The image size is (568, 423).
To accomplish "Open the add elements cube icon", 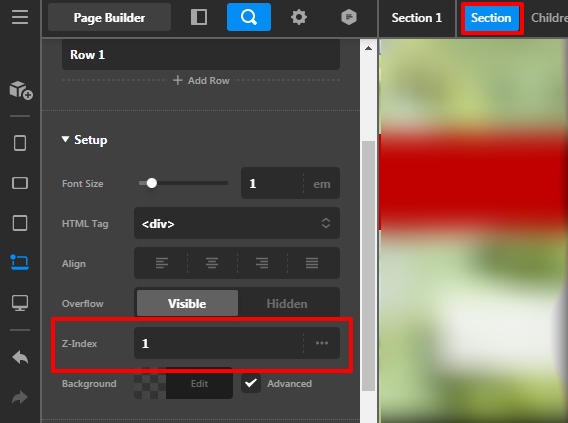I will pyautogui.click(x=21, y=90).
